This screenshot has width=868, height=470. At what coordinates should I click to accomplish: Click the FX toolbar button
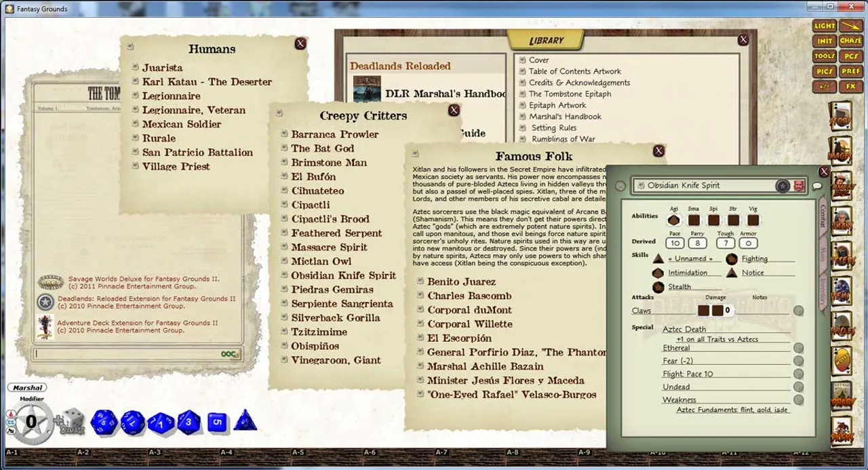(x=851, y=87)
